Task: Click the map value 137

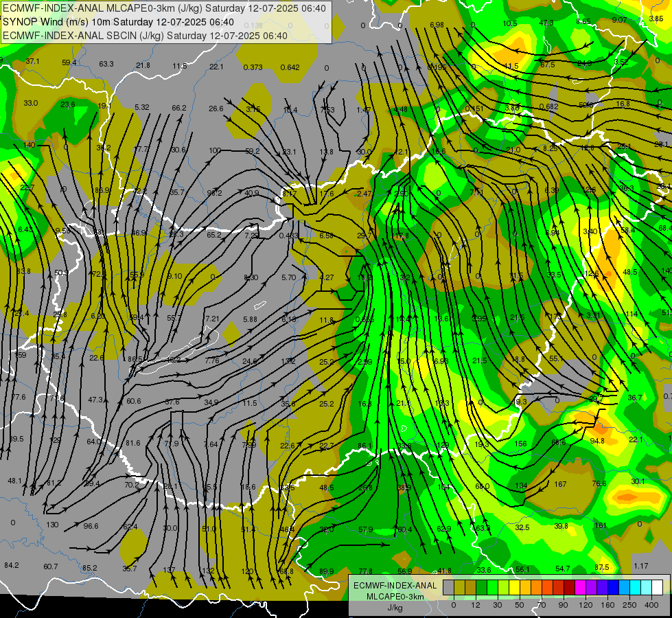Action: [x=170, y=570]
